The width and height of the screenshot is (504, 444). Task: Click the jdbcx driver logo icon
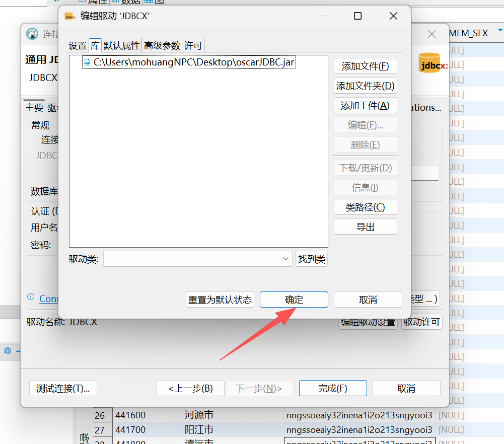click(x=431, y=63)
